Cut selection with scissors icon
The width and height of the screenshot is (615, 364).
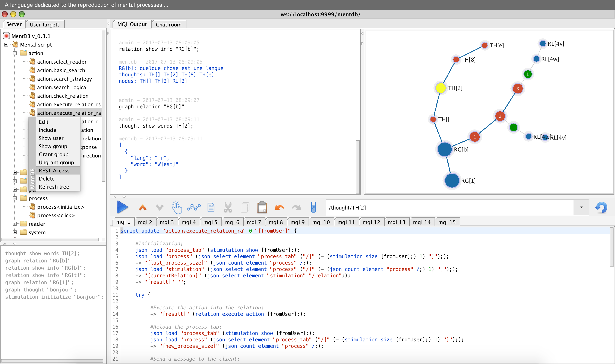(x=228, y=208)
